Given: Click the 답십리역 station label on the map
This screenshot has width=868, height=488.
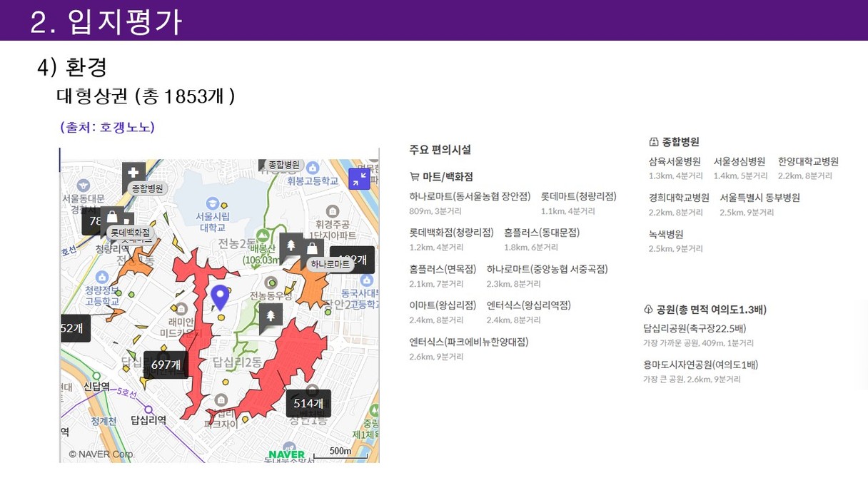Looking at the screenshot, I should [148, 420].
